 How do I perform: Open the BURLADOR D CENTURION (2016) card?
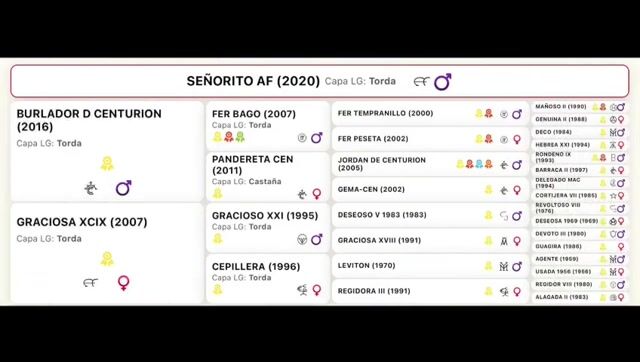pyautogui.click(x=107, y=151)
